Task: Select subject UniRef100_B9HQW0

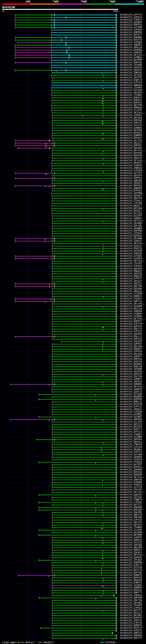Action: (x=131, y=37)
